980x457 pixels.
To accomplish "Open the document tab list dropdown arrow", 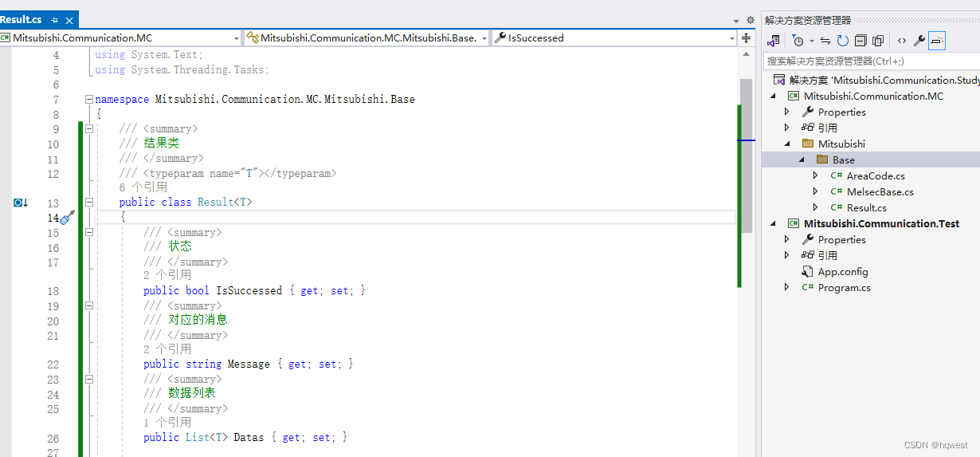I will point(736,20).
